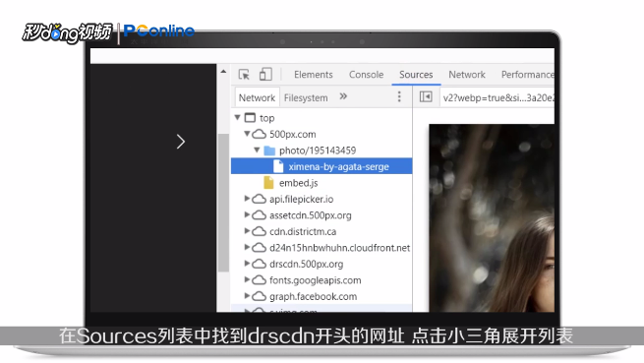This screenshot has width=644, height=363.
Task: Click the page next photo arrow
Action: (180, 142)
